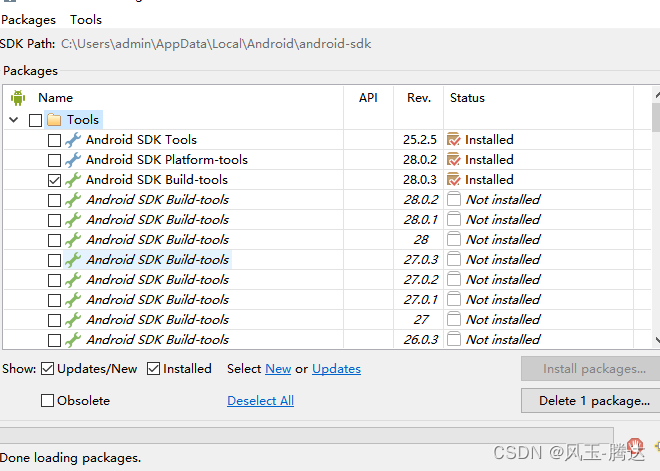Click the Rev. column header
Viewport: 660px width, 471px height.
(419, 98)
